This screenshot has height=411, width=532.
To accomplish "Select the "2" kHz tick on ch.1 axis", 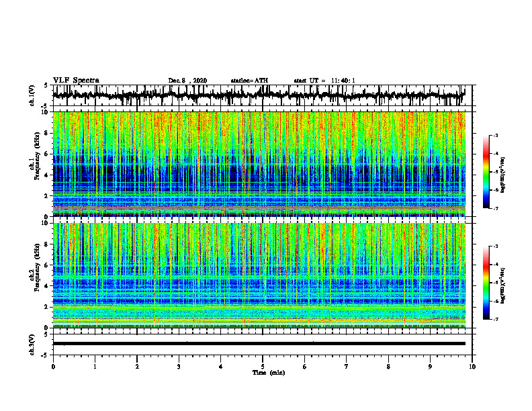I will (47, 196).
